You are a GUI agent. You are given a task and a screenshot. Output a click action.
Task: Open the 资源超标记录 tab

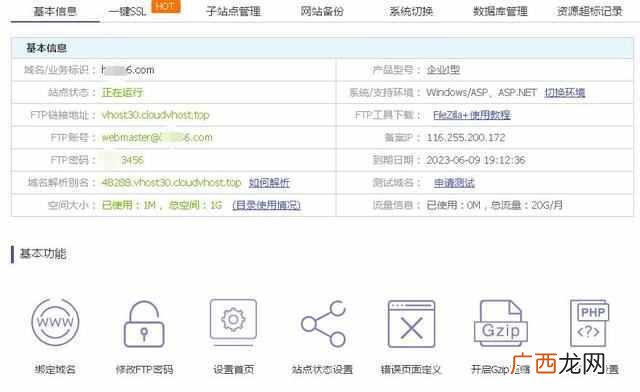coord(590,11)
